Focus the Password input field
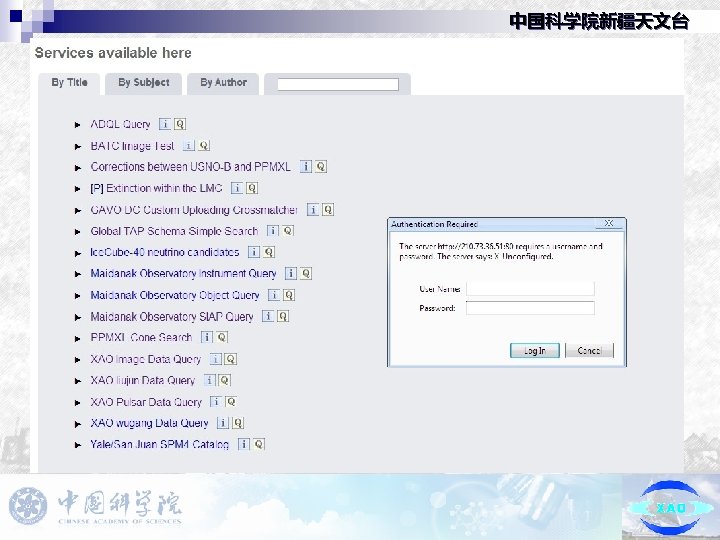The image size is (720, 540). pos(530,308)
